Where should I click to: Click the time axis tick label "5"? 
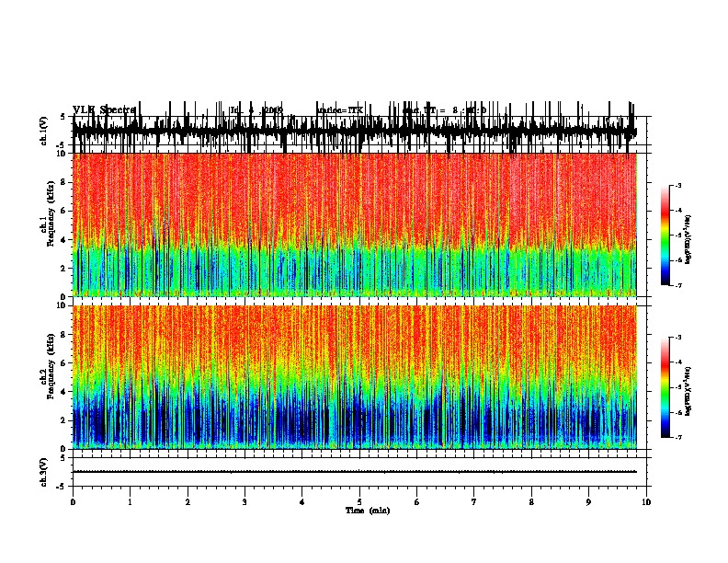tap(359, 502)
